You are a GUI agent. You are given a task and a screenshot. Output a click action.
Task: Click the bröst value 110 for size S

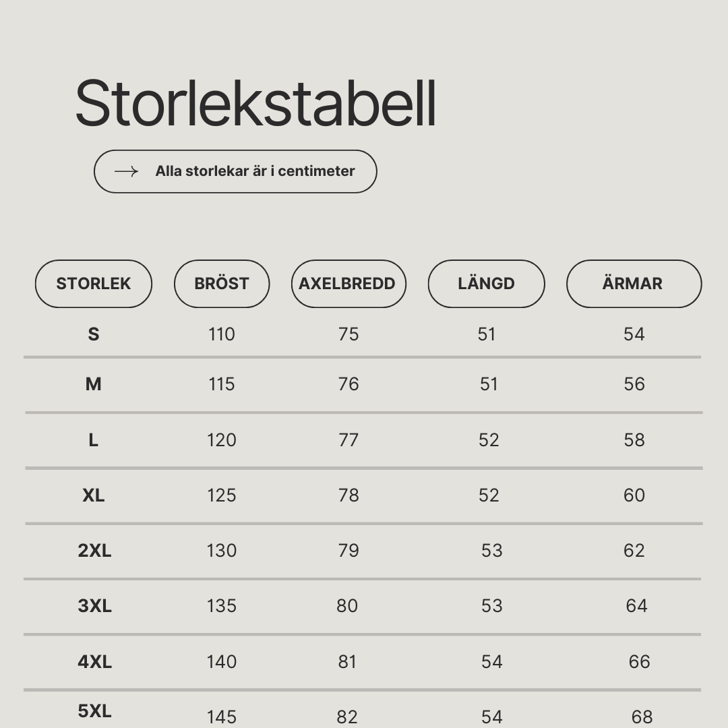[x=222, y=334]
